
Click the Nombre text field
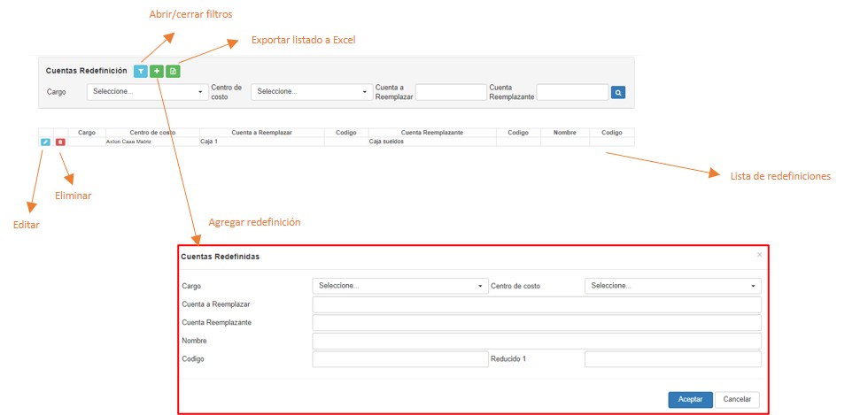tap(536, 342)
